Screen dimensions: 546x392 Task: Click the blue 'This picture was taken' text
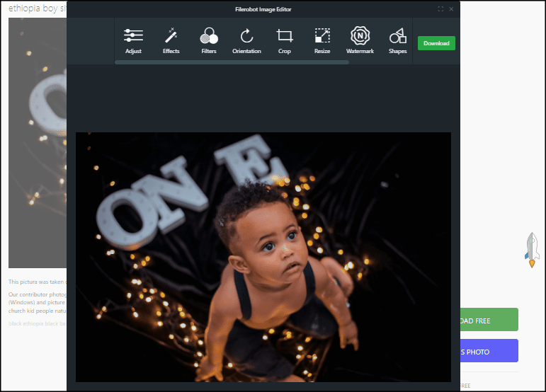point(37,282)
